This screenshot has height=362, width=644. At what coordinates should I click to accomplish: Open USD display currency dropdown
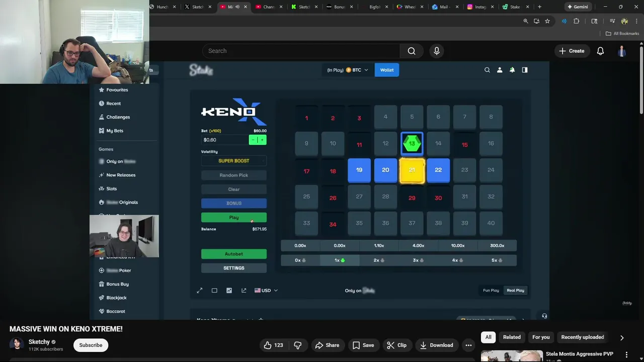coord(266,290)
